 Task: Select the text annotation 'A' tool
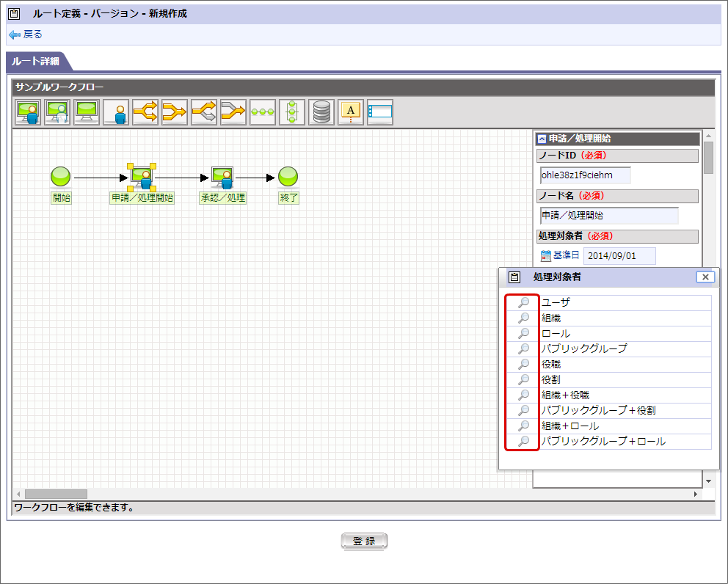pyautogui.click(x=351, y=112)
